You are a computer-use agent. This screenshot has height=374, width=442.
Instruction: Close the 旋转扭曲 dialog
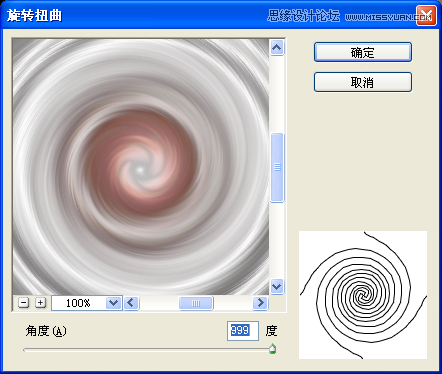[x=426, y=15]
